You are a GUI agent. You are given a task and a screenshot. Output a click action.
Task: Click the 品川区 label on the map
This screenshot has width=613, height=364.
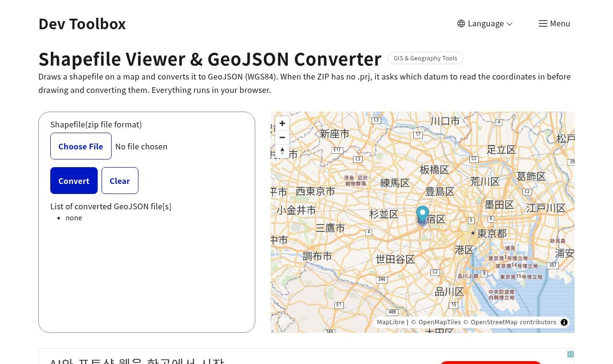pos(449,292)
